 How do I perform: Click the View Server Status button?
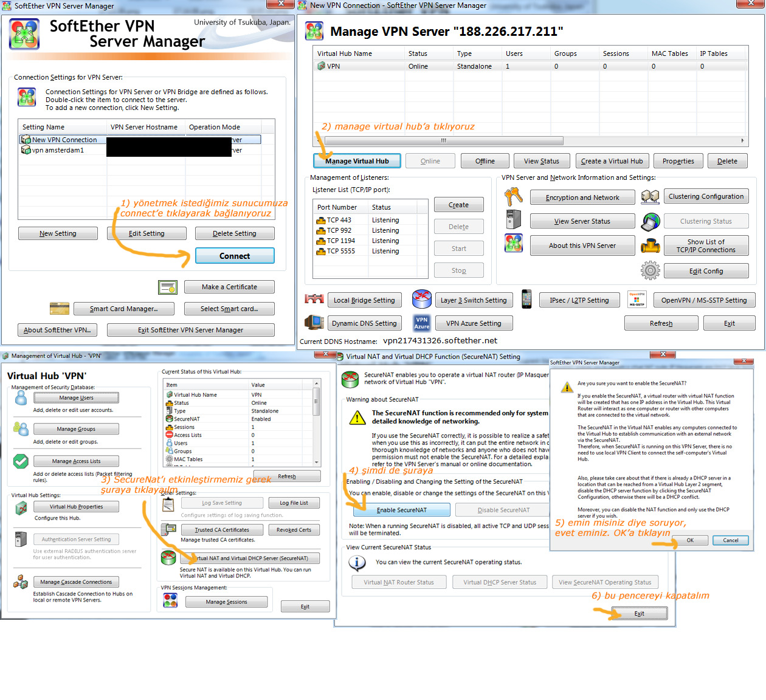(x=582, y=221)
